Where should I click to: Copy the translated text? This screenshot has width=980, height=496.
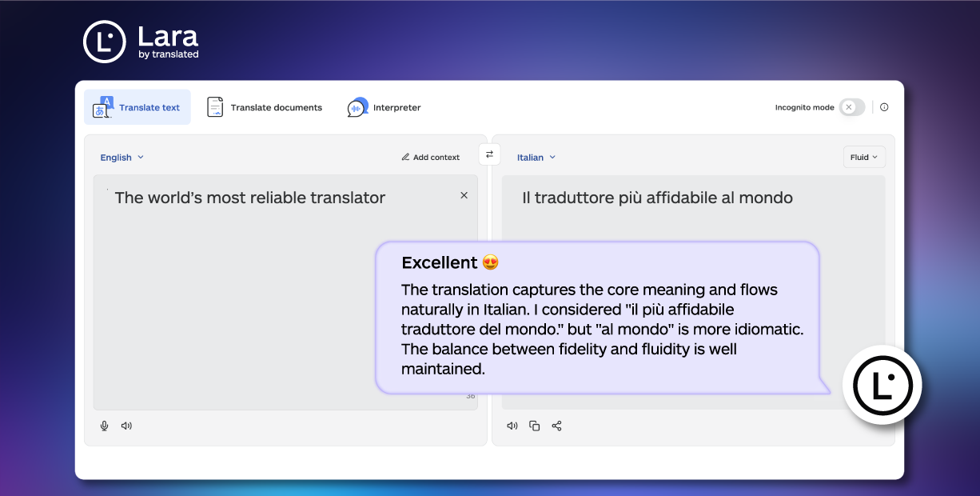pos(535,426)
